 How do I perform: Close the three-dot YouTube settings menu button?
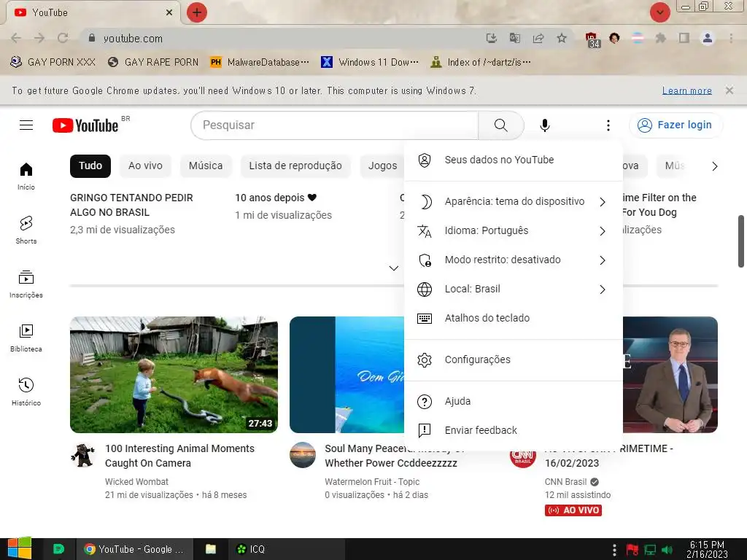click(608, 125)
